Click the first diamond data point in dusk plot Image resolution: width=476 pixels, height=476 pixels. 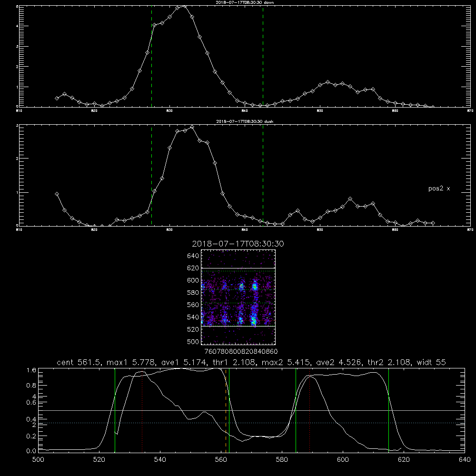click(57, 194)
